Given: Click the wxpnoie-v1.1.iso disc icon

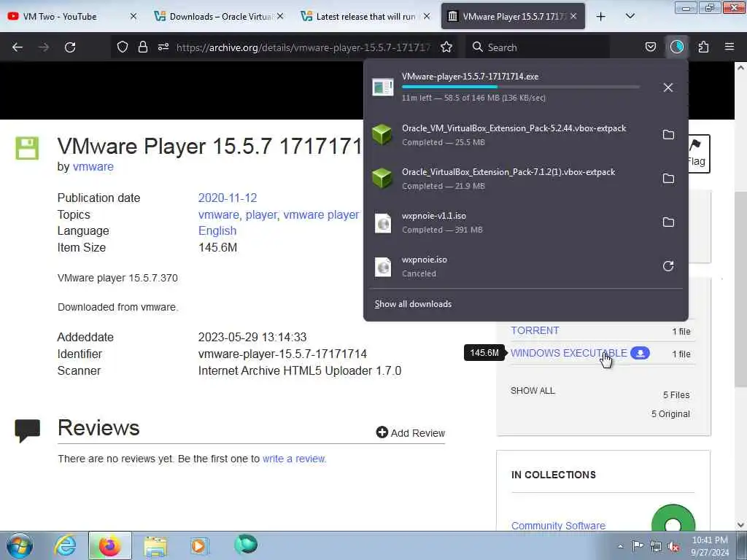Looking at the screenshot, I should coord(383,223).
